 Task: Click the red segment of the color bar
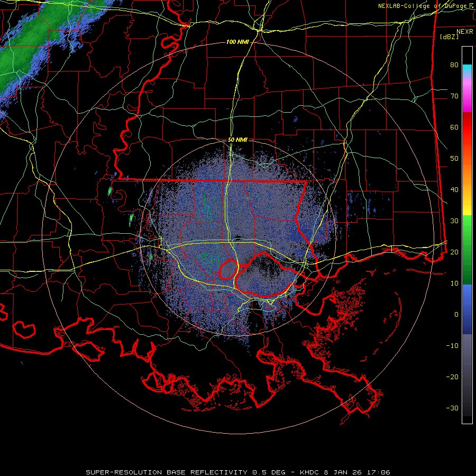[467, 135]
